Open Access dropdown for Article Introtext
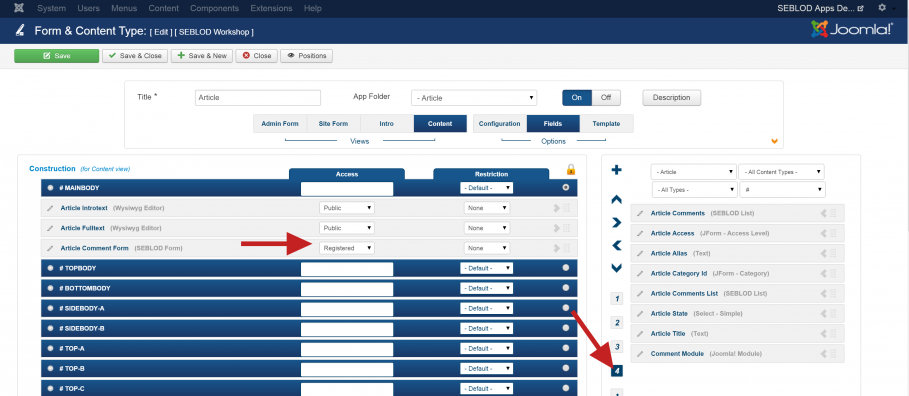This screenshot has width=909, height=396. (x=347, y=208)
